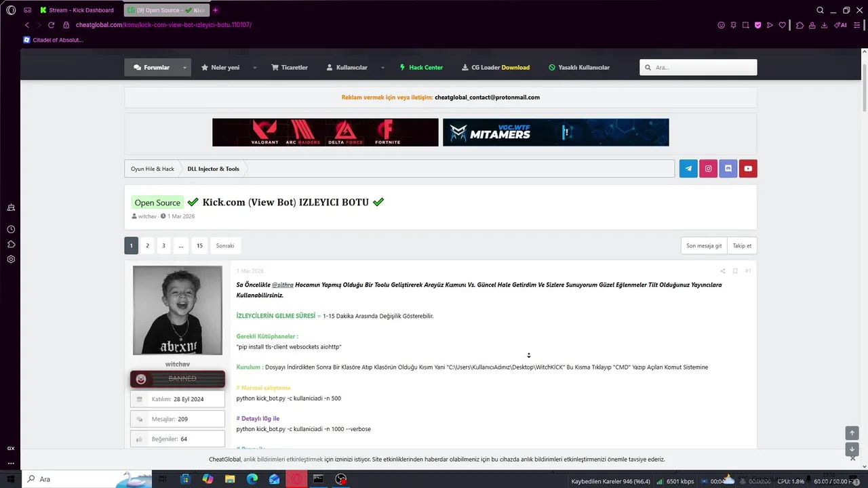Click the pinboard pin icon
Viewport: 868px width, 488px height.
pos(733,25)
